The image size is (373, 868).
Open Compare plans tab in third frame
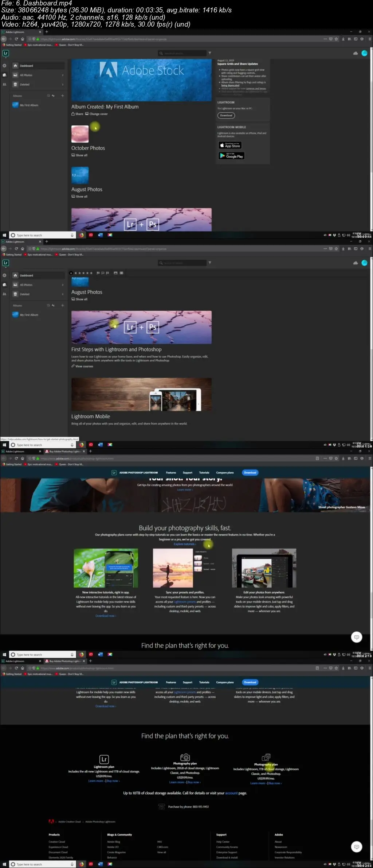[225, 472]
